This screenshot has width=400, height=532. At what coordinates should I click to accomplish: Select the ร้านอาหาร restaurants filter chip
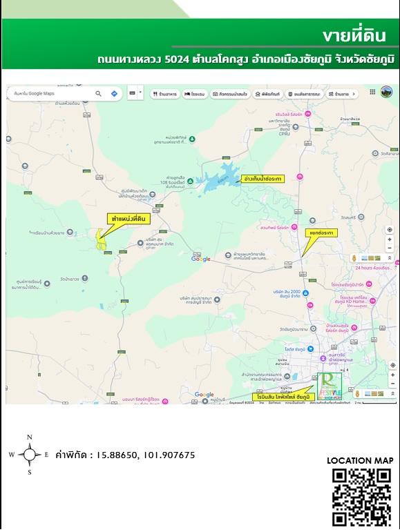coord(164,94)
